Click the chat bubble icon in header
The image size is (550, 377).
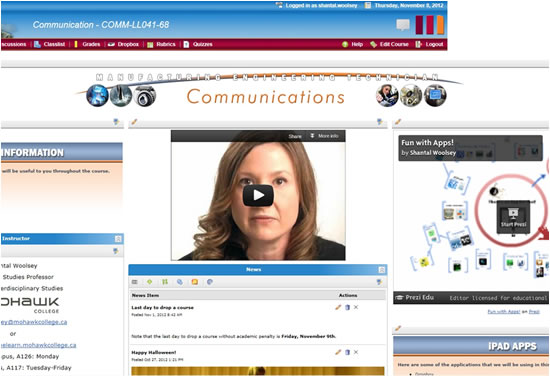click(403, 25)
